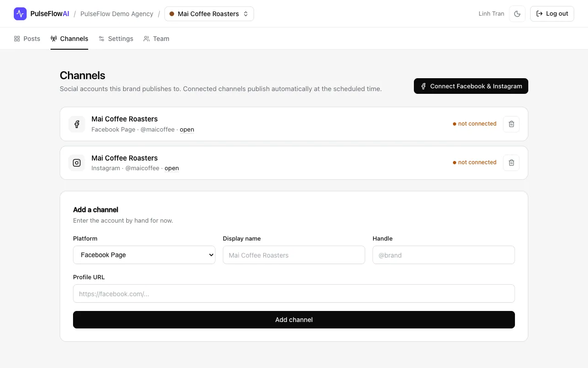The height and width of the screenshot is (368, 588).
Task: Delete the Facebook Page Mai Coffee Roasters channel
Action: pyautogui.click(x=511, y=124)
